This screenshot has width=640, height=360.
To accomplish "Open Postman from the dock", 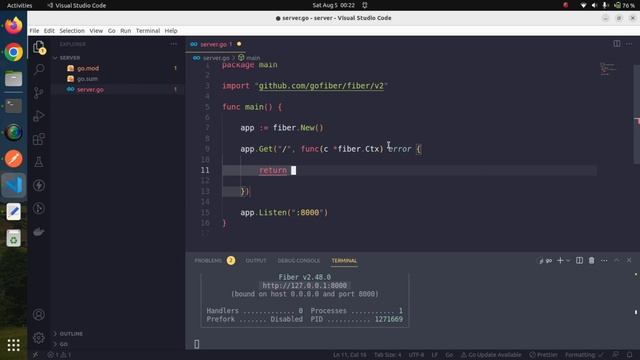I will point(13,159).
